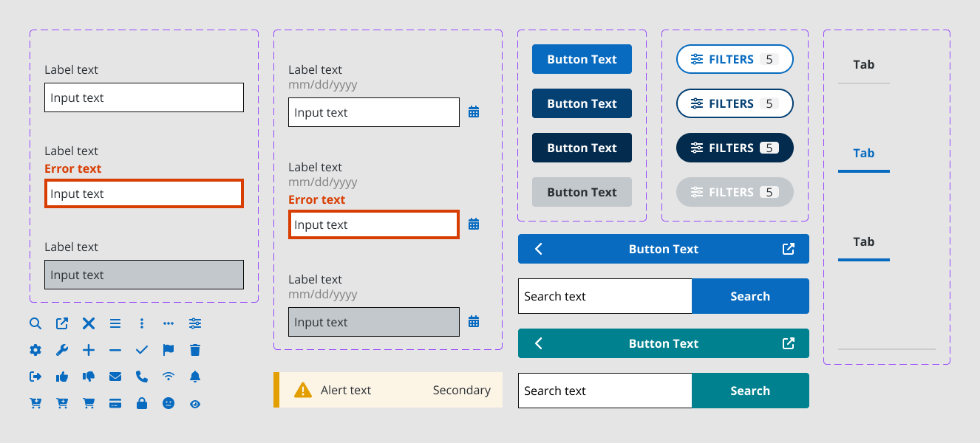This screenshot has height=443, width=980.
Task: Select the blue highlighted active Tab
Action: 863,154
